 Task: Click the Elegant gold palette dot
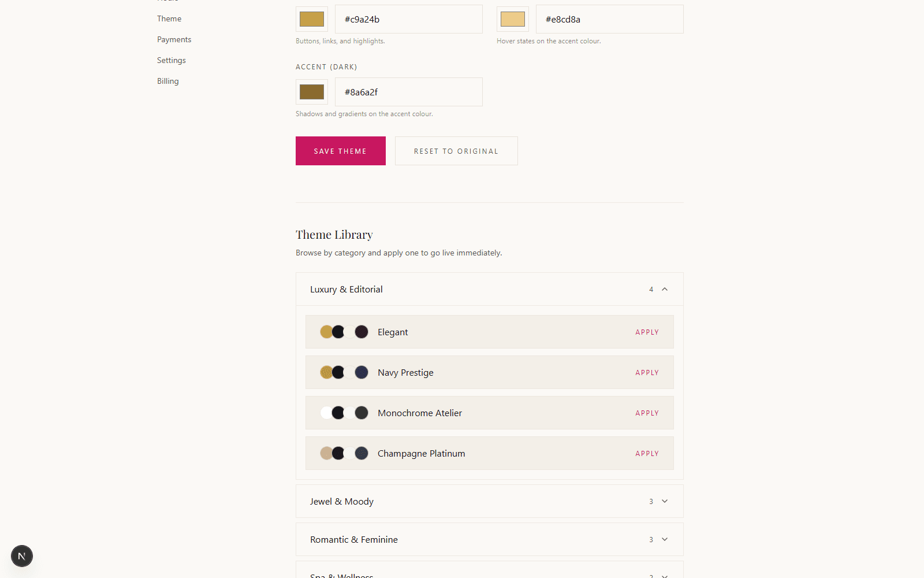pyautogui.click(x=326, y=332)
